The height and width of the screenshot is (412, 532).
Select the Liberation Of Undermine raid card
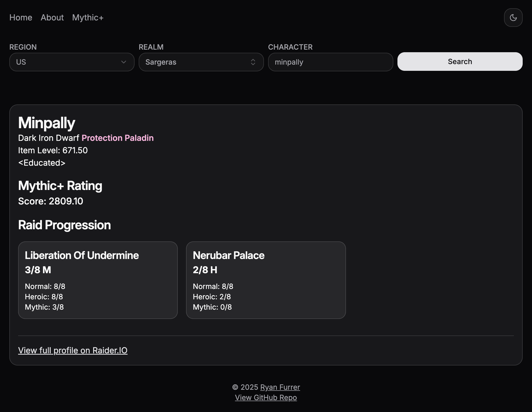98,280
